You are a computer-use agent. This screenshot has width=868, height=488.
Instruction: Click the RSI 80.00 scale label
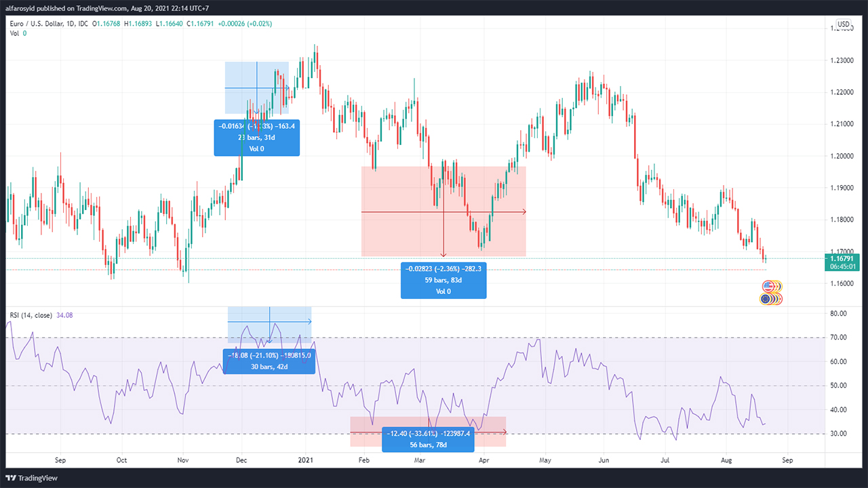pyautogui.click(x=838, y=313)
